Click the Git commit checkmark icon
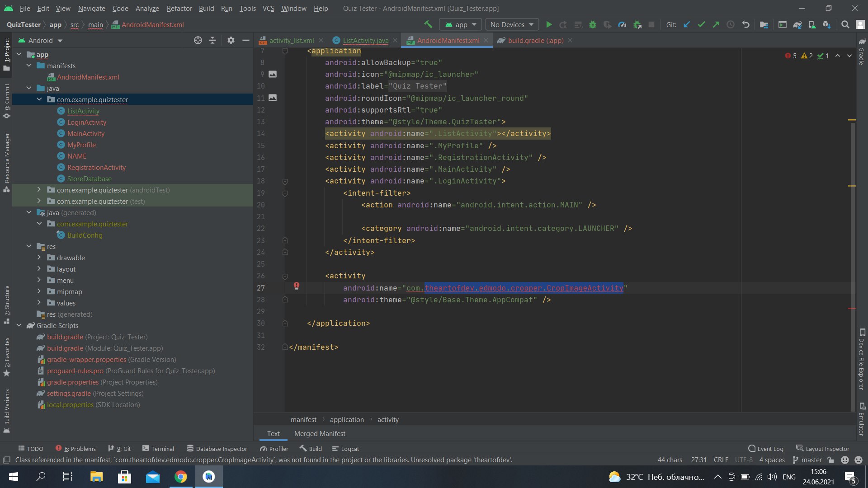 pyautogui.click(x=701, y=25)
